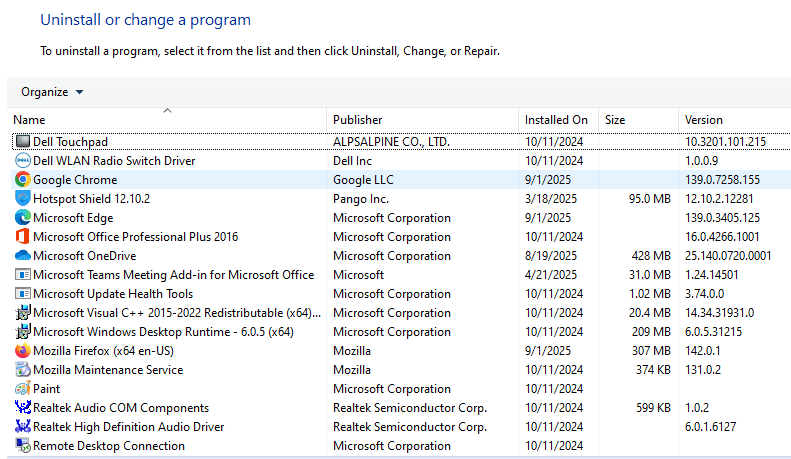
Task: Click the Realtek High Definition Audio Driver icon
Action: 23,427
